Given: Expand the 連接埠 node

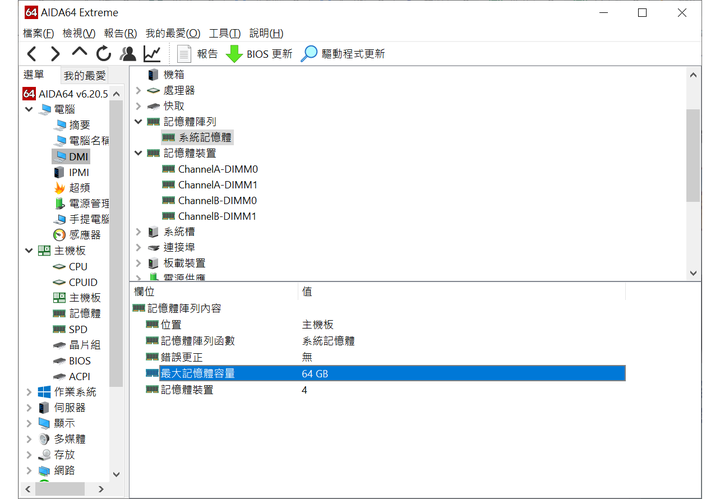Looking at the screenshot, I should tap(138, 247).
